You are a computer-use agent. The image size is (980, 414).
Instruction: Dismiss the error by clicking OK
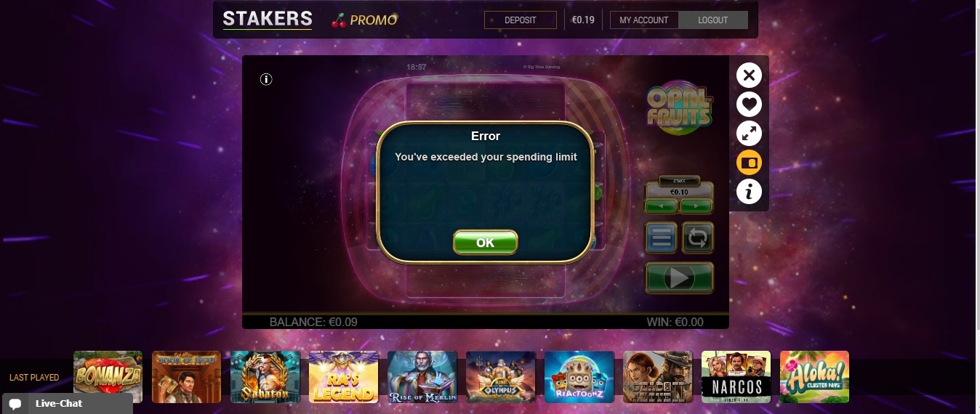pyautogui.click(x=486, y=243)
